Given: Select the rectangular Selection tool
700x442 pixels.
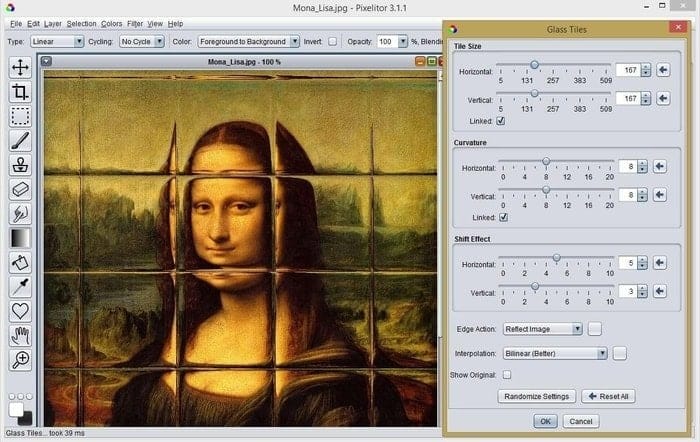Looking at the screenshot, I should click(x=20, y=116).
